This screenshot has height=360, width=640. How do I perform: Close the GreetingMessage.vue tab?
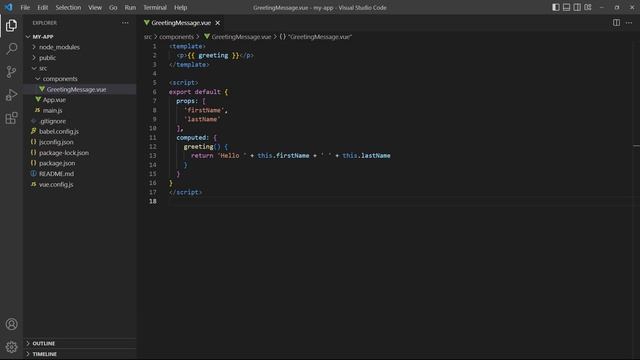pyautogui.click(x=218, y=23)
